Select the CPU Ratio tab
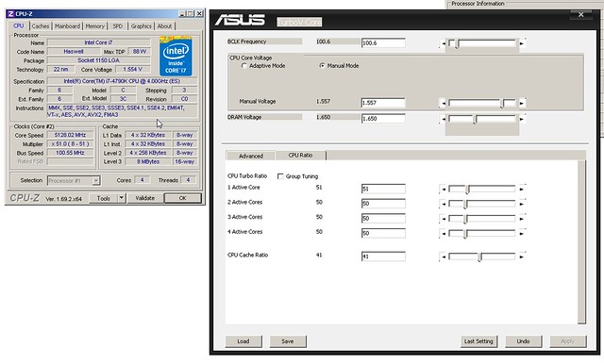The height and width of the screenshot is (364, 604). pos(300,155)
